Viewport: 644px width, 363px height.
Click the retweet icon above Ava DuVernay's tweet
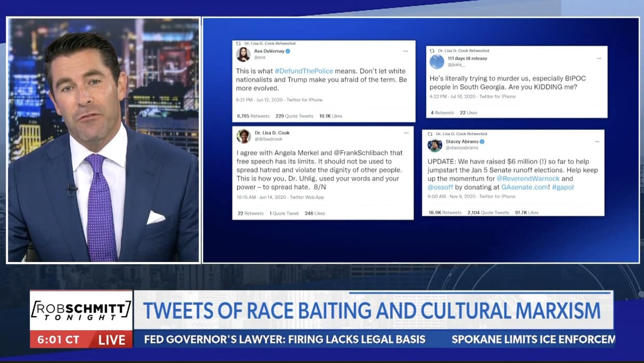[238, 43]
